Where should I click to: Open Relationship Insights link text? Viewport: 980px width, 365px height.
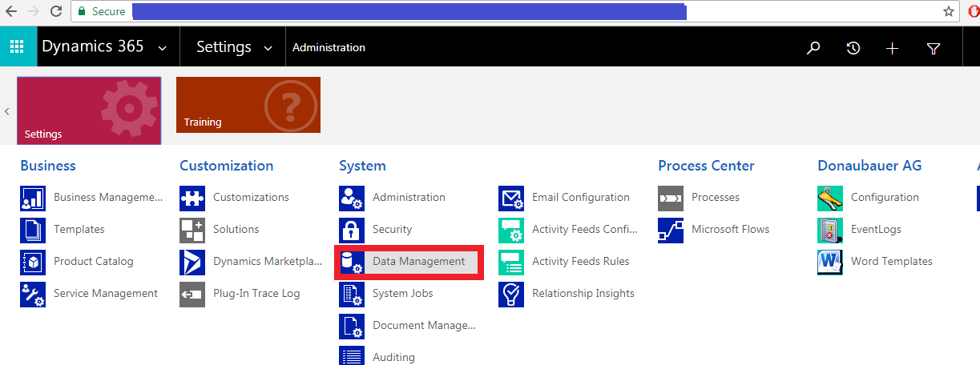(x=583, y=293)
